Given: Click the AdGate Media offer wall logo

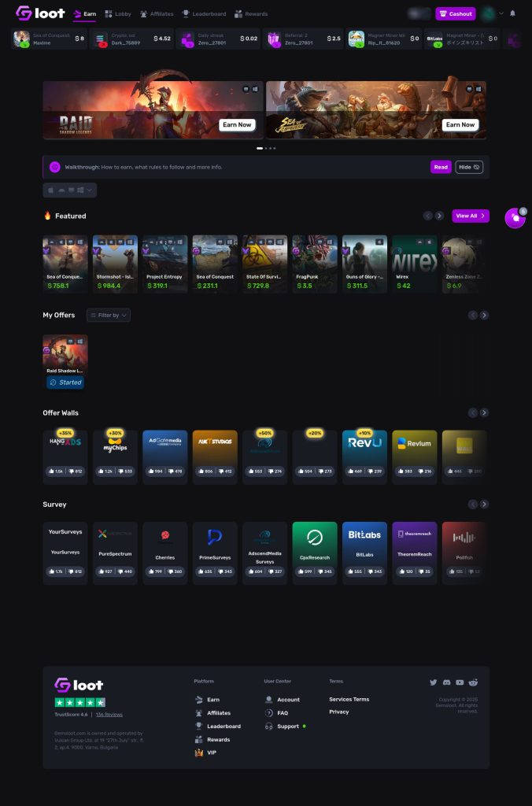Looking at the screenshot, I should (165, 442).
